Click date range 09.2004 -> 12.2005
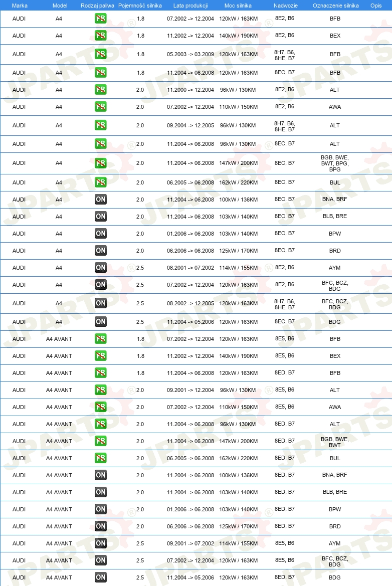Image resolution: width=392 pixels, height=586 pixels. coord(190,125)
